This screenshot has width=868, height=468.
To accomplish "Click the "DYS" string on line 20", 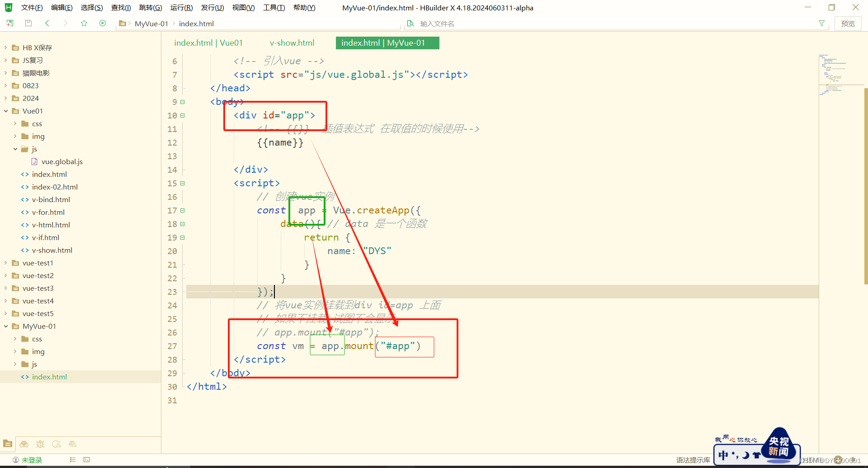I will point(377,251).
